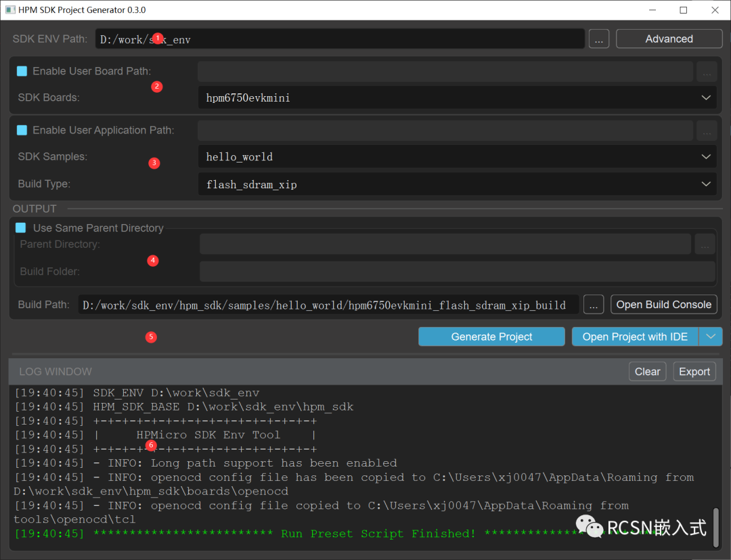The width and height of the screenshot is (731, 560).
Task: Minimize the Project Generator window
Action: pos(652,10)
